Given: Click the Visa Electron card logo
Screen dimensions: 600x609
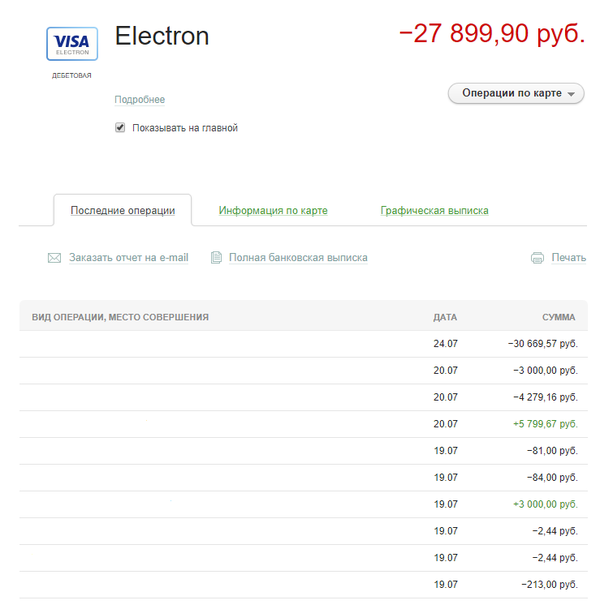Looking at the screenshot, I should click(x=72, y=44).
